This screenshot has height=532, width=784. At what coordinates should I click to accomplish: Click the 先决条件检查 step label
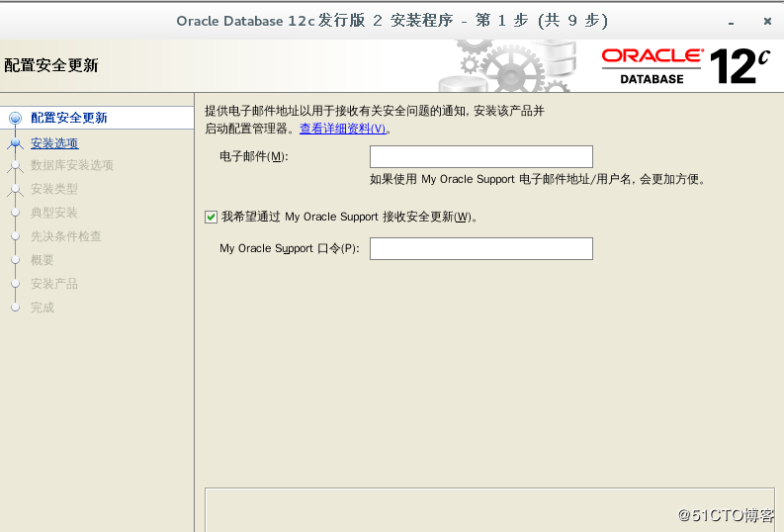point(66,236)
